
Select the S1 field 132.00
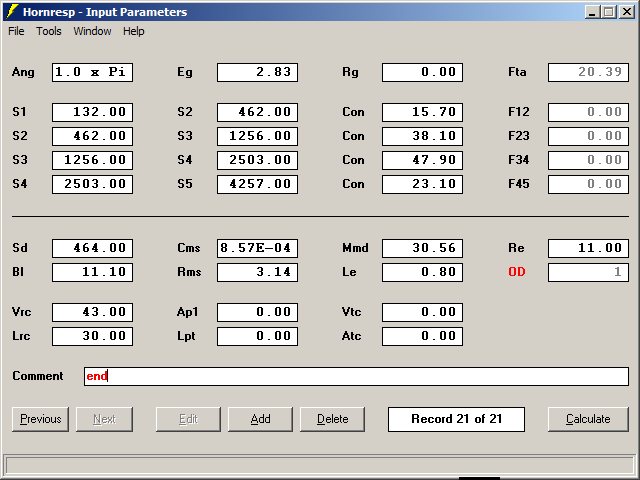(92, 112)
